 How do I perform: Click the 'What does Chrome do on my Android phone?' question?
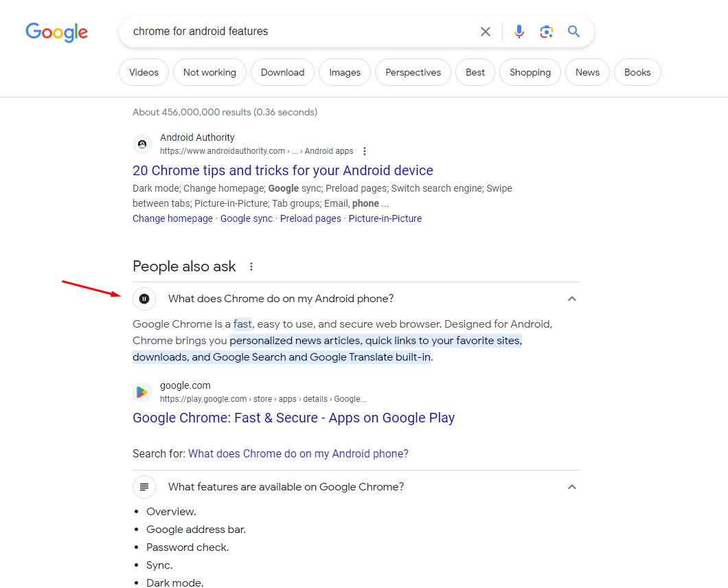coord(281,299)
